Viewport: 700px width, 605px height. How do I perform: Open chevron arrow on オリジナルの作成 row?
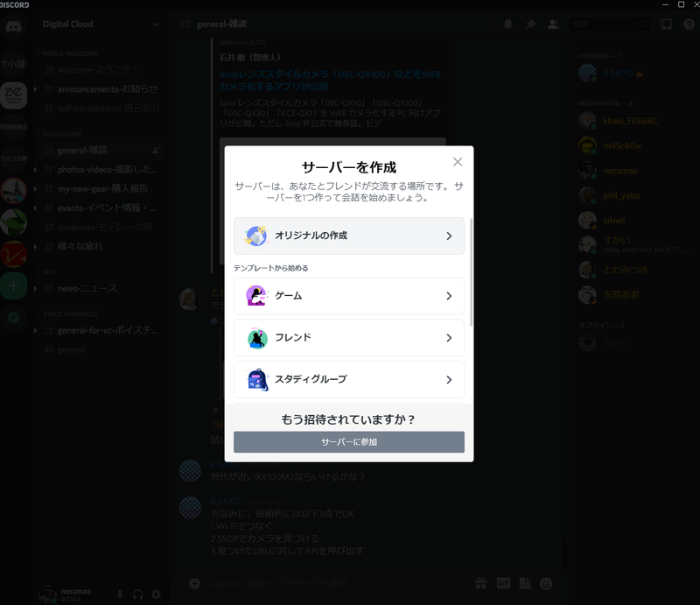coord(449,236)
